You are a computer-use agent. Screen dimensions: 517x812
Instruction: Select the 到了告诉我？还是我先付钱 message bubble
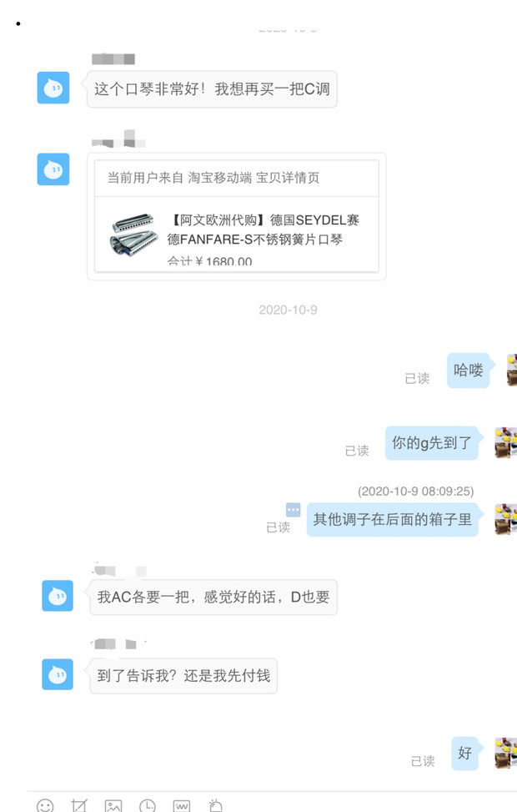tap(183, 676)
